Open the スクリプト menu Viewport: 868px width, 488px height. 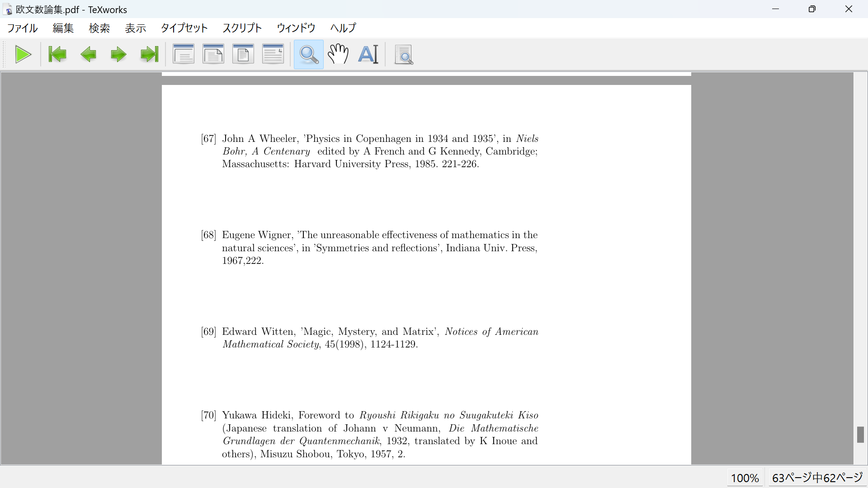[242, 28]
